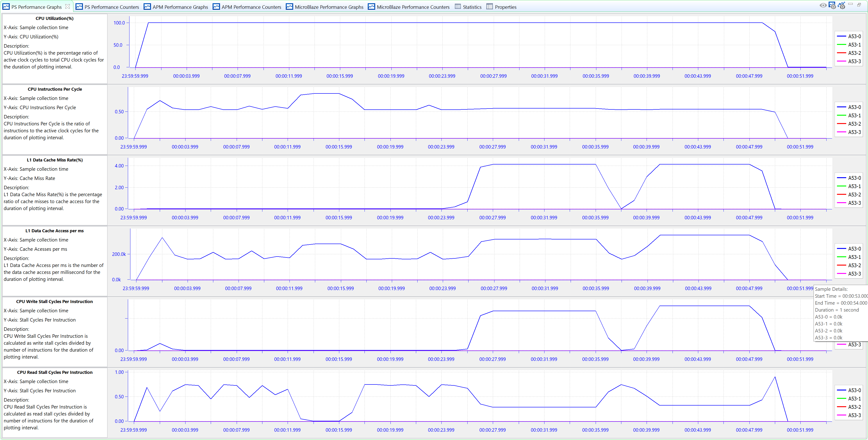
Task: Click 1.00 label on Read Stall axis
Action: click(119, 372)
